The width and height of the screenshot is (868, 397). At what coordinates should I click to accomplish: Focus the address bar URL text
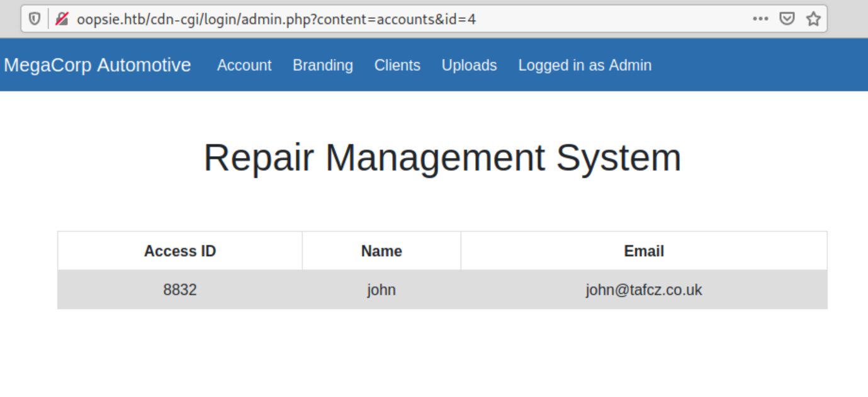[x=277, y=19]
